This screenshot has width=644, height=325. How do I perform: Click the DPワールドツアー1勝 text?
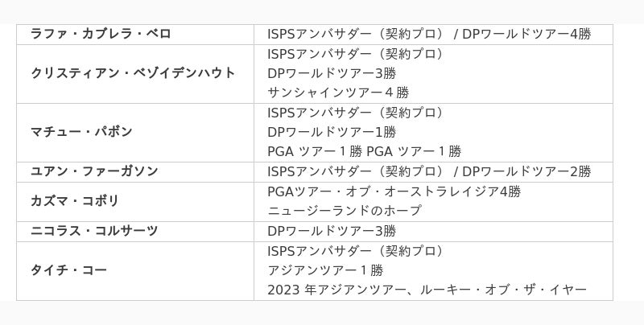332,132
